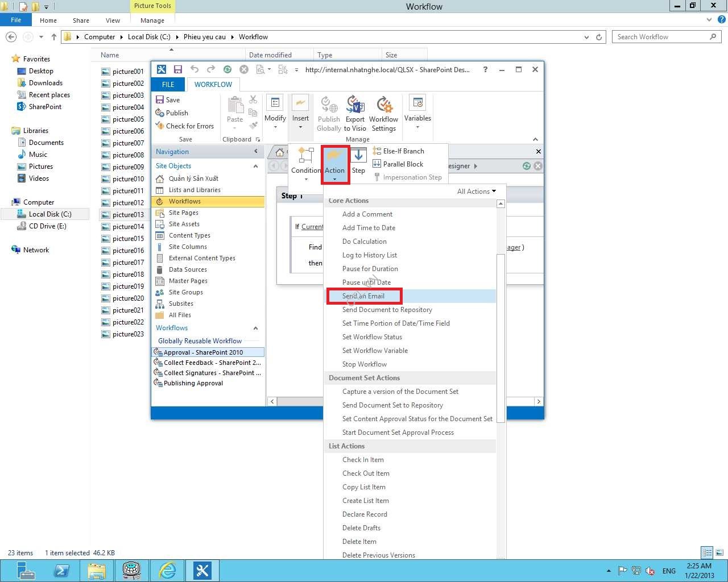This screenshot has height=582, width=728.
Task: Open Internet Explorer from taskbar
Action: 167,570
